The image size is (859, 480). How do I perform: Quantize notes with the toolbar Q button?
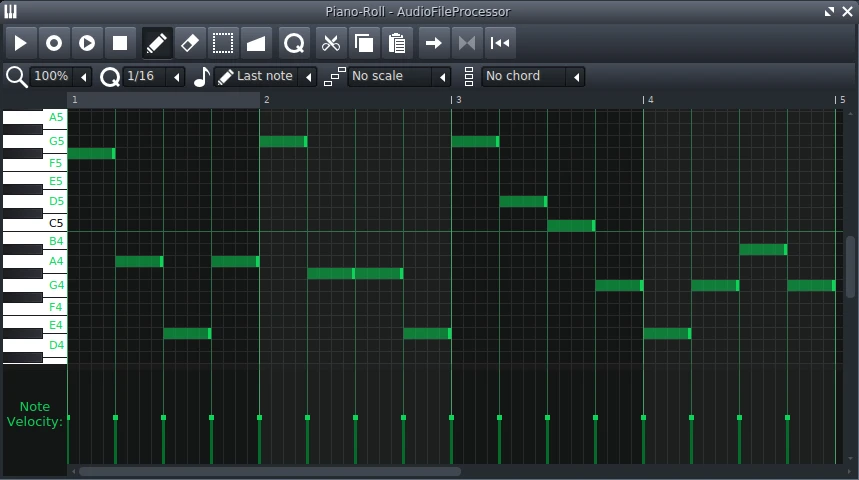(x=294, y=43)
